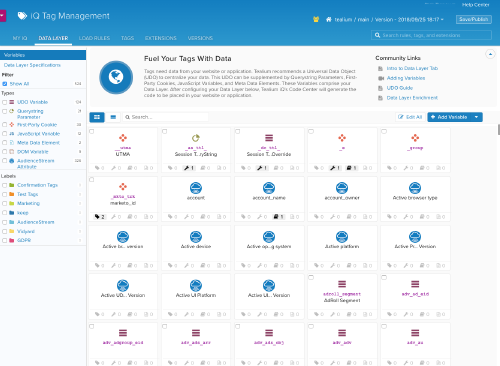Click the AdRoll Segment UDO variable icon

click(342, 284)
